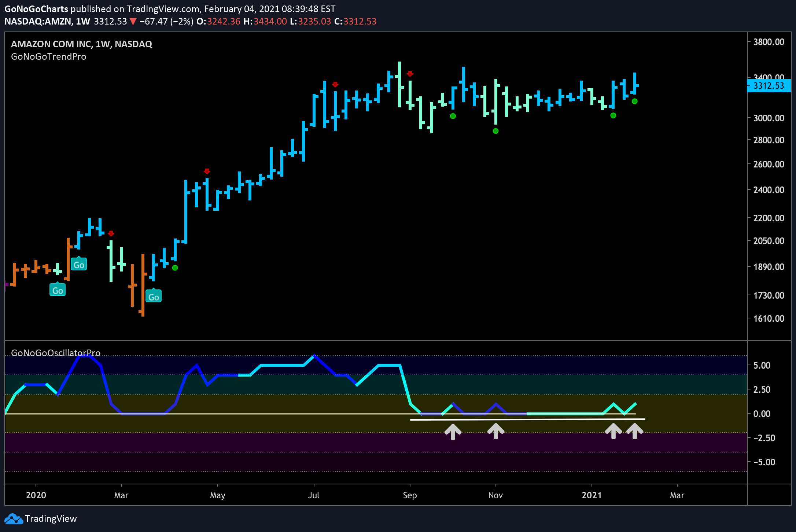Click the red down arrow in mid July
Viewport: 796px width, 532px height.
[335, 84]
